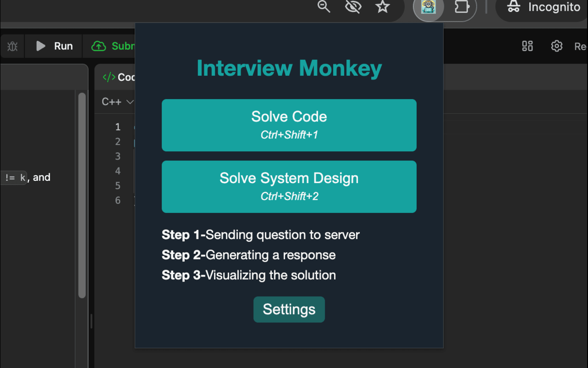Open the Interview Monkey extension icon

(x=428, y=7)
